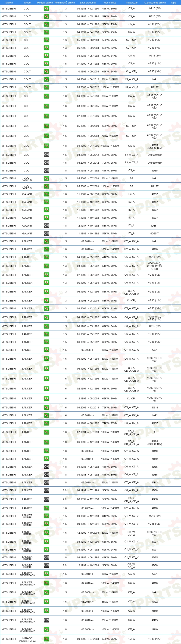The height and width of the screenshot is (644, 181).
Task: Click the Lata produkcji column header
Action: pyautogui.click(x=88, y=3)
